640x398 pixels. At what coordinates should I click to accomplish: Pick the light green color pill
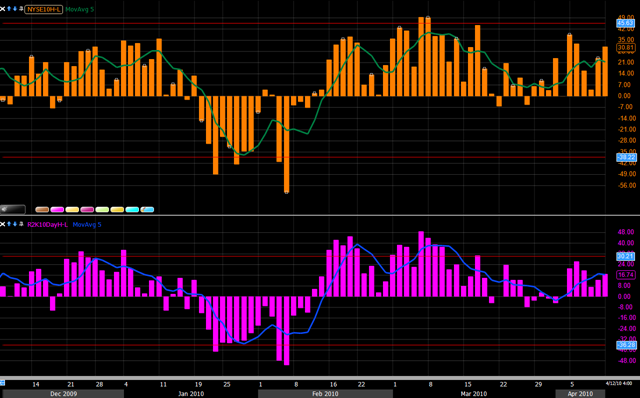[x=102, y=210]
